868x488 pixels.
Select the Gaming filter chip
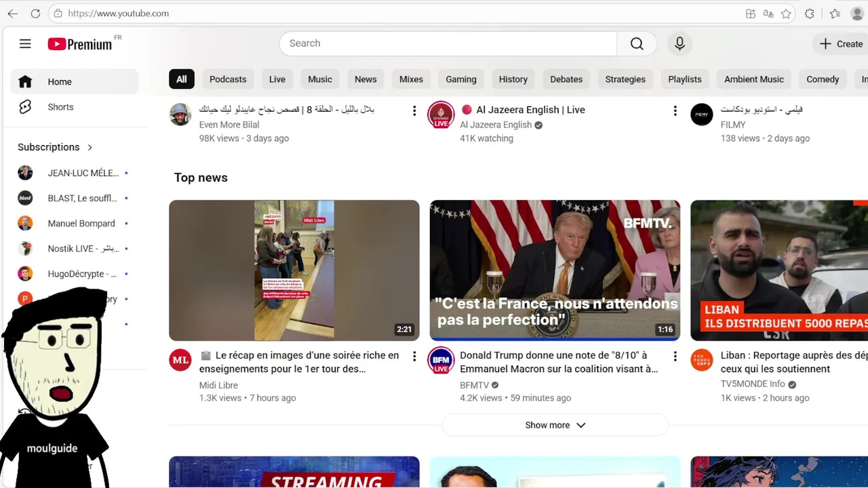click(461, 79)
